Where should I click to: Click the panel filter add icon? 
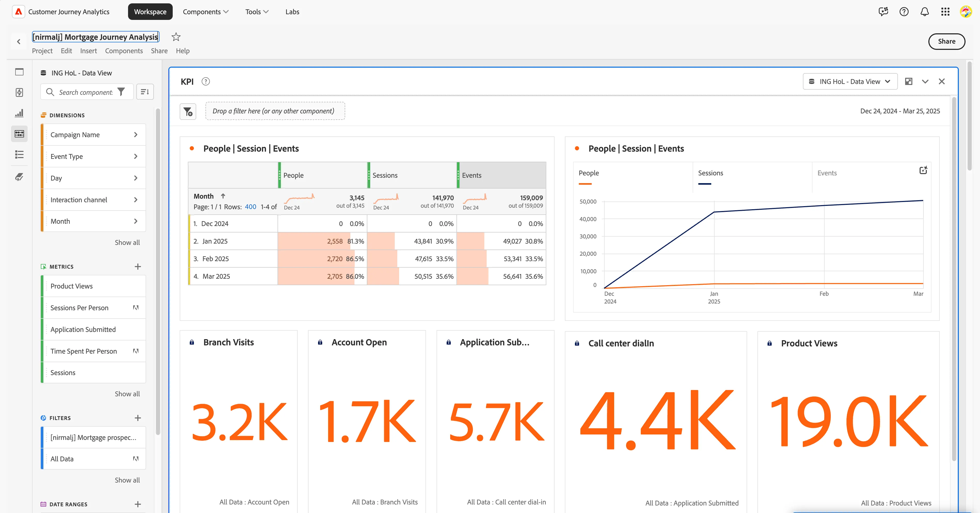coord(188,112)
